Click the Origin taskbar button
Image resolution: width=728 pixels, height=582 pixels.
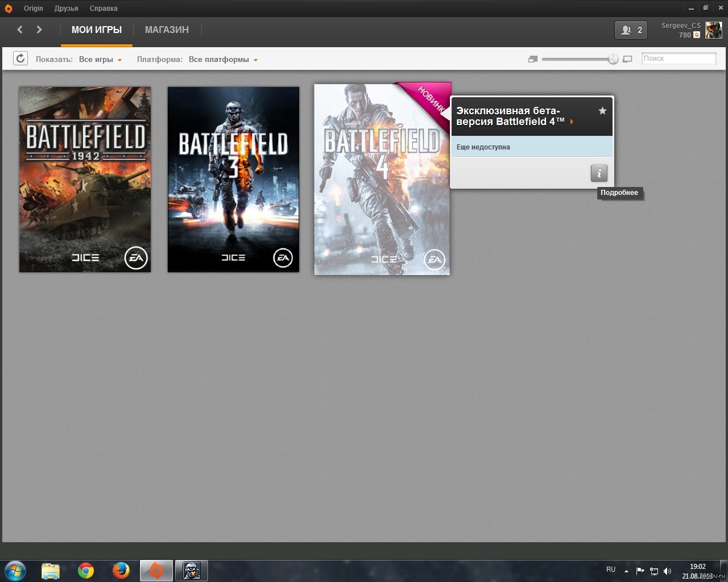coord(156,571)
